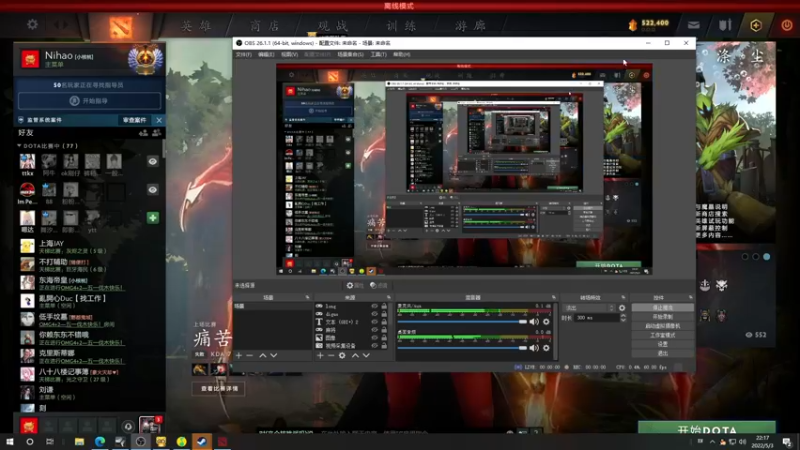Pop out the 控件 dock
The height and width of the screenshot is (450, 800).
tap(690, 297)
